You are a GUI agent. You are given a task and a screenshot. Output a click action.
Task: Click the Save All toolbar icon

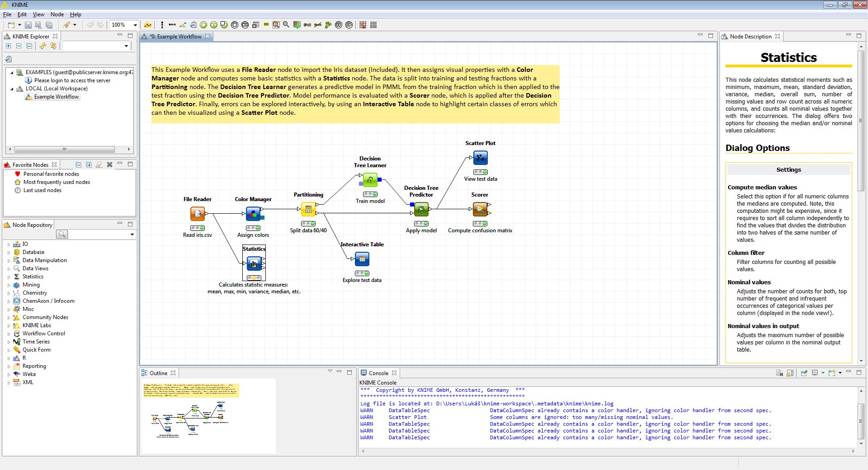point(49,25)
